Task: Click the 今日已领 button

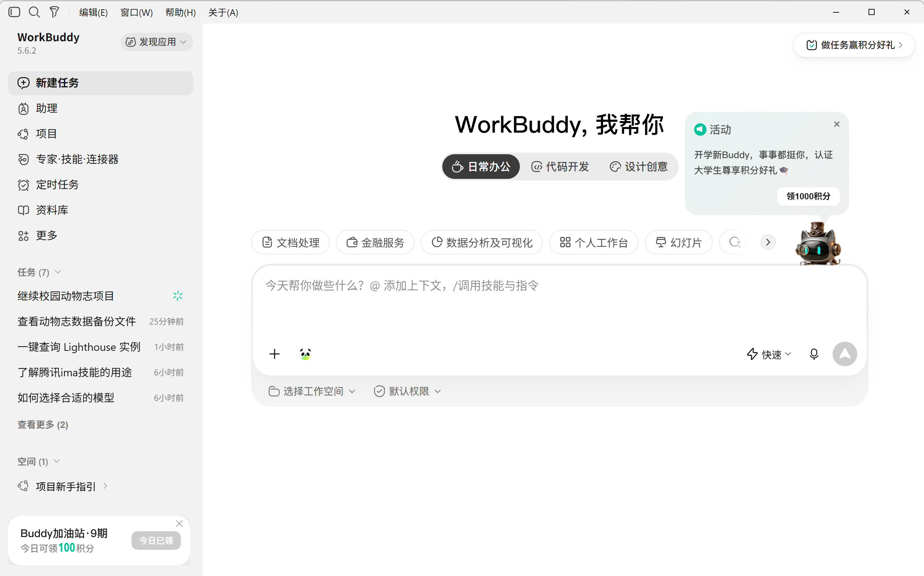Action: click(x=156, y=541)
